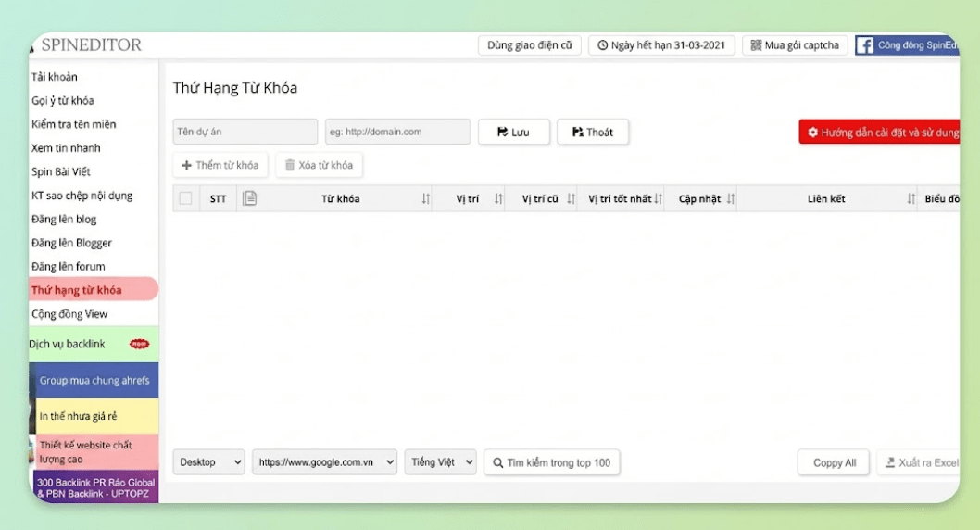Open Group mua chung ahrefs banner
Screen dimensions: 980x530
(x=94, y=381)
